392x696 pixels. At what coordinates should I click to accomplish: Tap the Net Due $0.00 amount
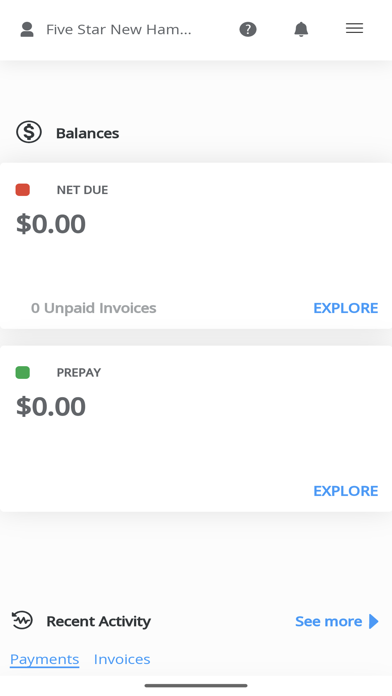click(51, 224)
